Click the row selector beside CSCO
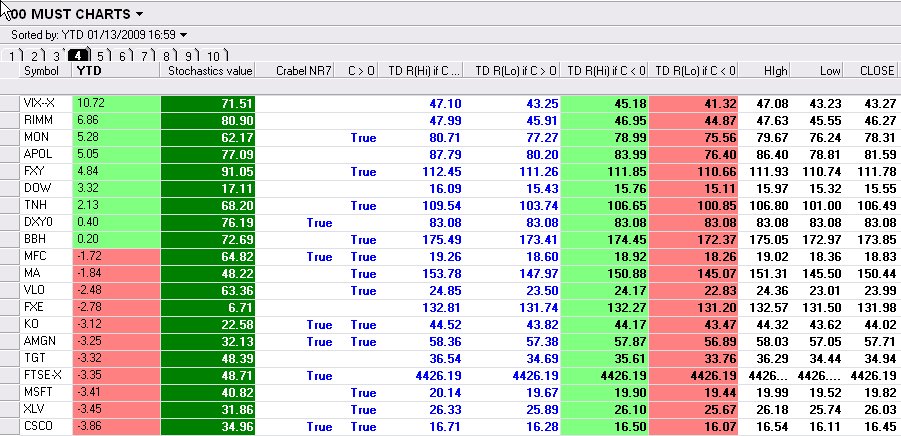The image size is (901, 436). (x=9, y=426)
